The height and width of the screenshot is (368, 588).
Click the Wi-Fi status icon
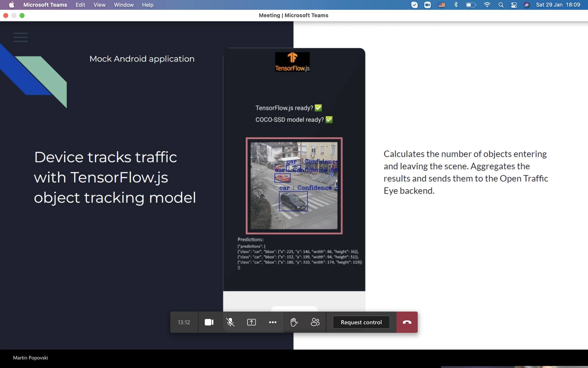click(x=487, y=5)
